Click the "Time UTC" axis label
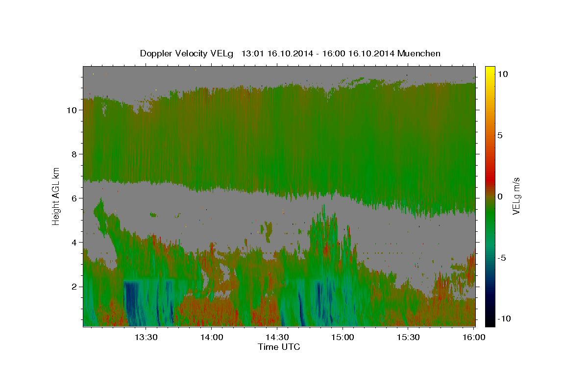 279,347
